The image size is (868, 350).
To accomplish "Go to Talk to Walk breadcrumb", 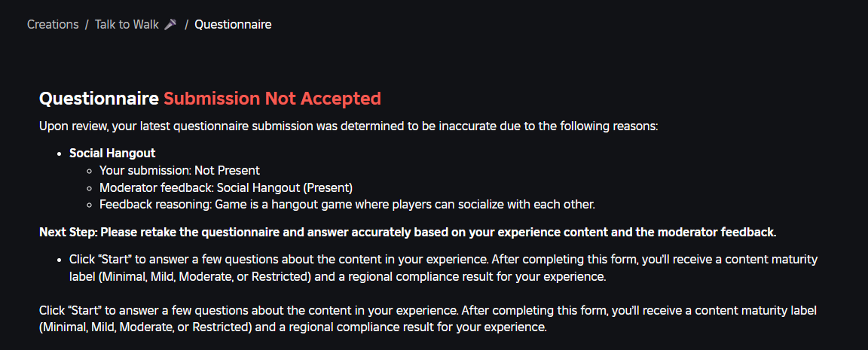I will click(127, 24).
